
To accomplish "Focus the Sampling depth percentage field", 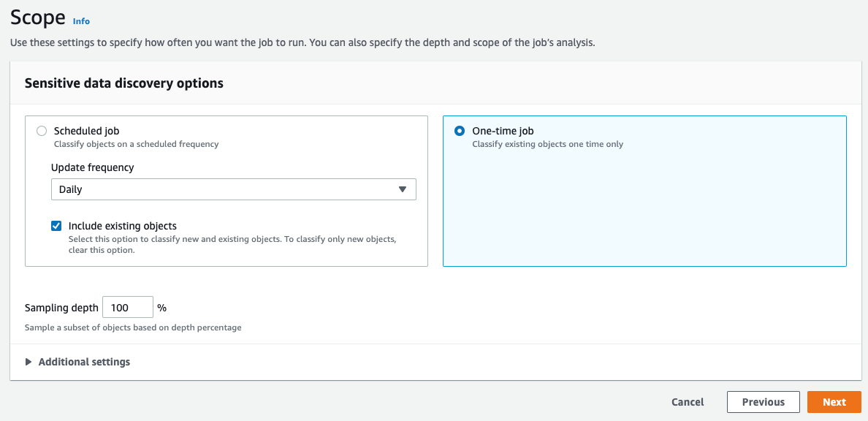I will pyautogui.click(x=127, y=308).
